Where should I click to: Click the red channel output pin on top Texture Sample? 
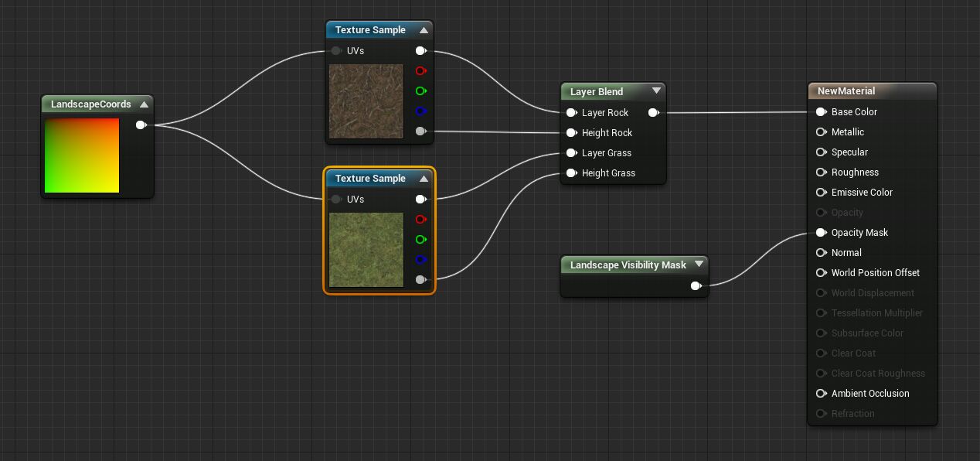tap(421, 71)
